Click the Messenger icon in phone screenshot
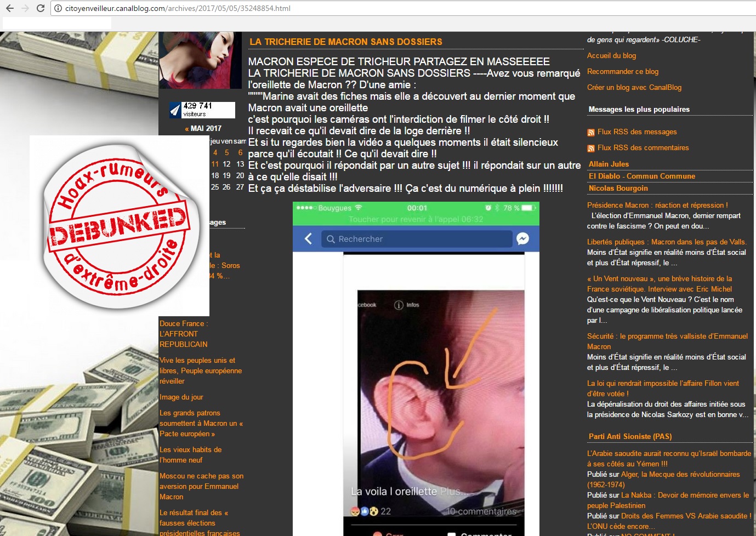756x536 pixels. coord(522,238)
